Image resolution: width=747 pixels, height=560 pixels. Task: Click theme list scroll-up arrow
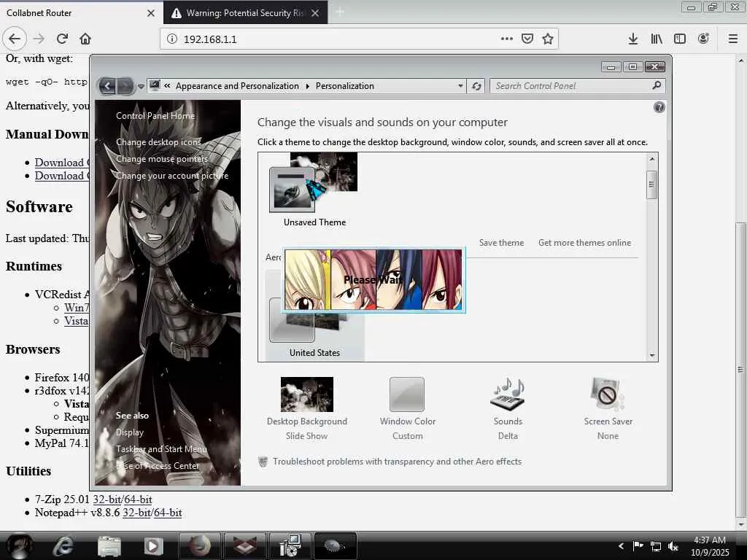651,158
